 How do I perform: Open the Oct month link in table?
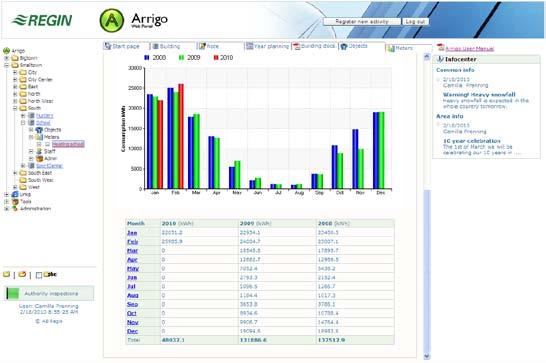(132, 313)
